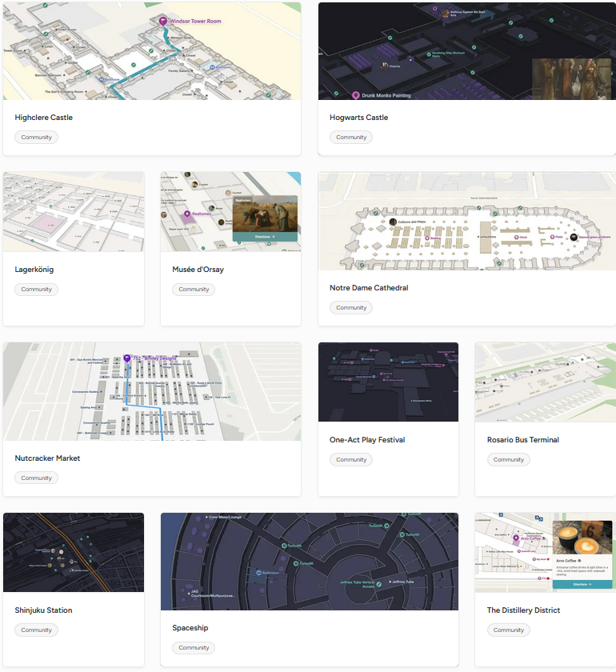Click the Notre Dame Cathedral title
This screenshot has width=616, height=672.
369,288
